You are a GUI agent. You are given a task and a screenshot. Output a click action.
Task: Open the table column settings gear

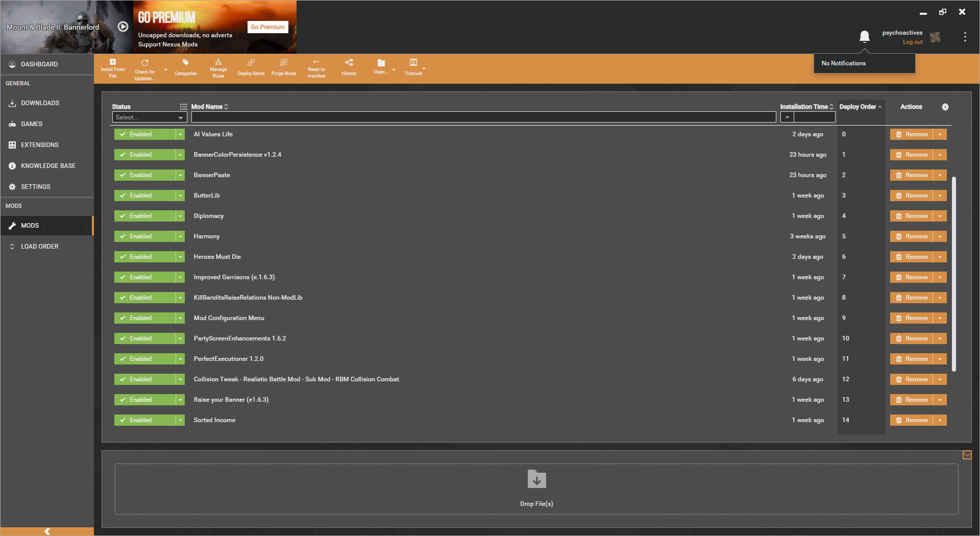(945, 107)
